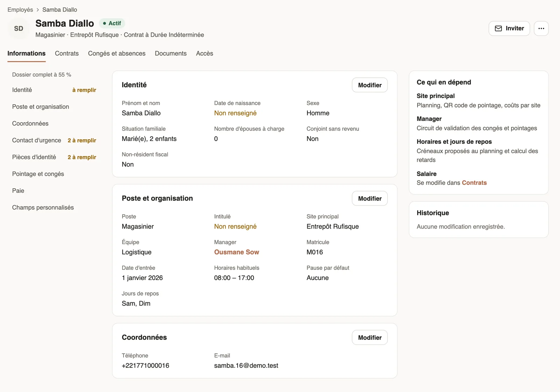Viewport: 560px width, 392px height.
Task: Modify the Poste et organisation section
Action: (x=370, y=198)
